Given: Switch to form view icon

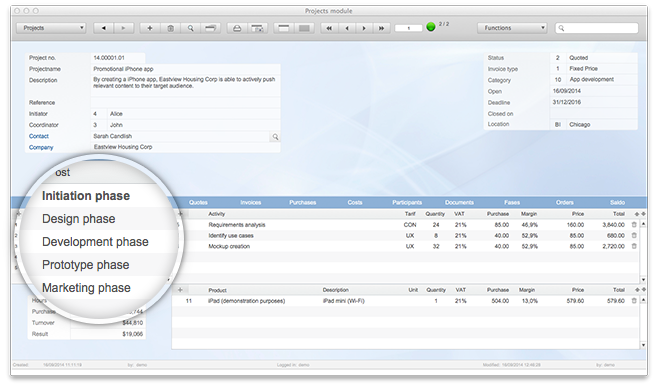Looking at the screenshot, I should (284, 28).
